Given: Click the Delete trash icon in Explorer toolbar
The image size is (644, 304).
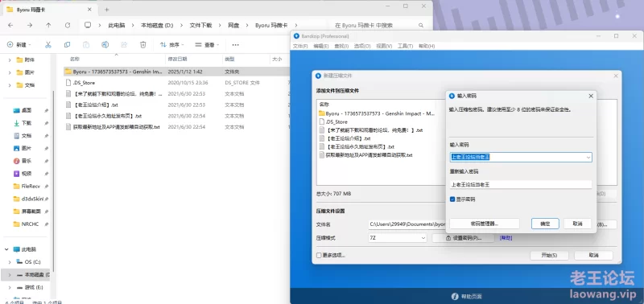Looking at the screenshot, I should [x=143, y=45].
